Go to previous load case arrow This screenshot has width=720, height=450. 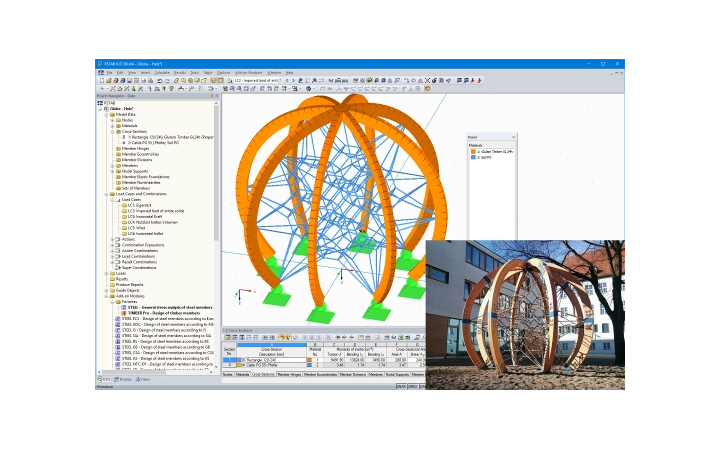click(287, 80)
